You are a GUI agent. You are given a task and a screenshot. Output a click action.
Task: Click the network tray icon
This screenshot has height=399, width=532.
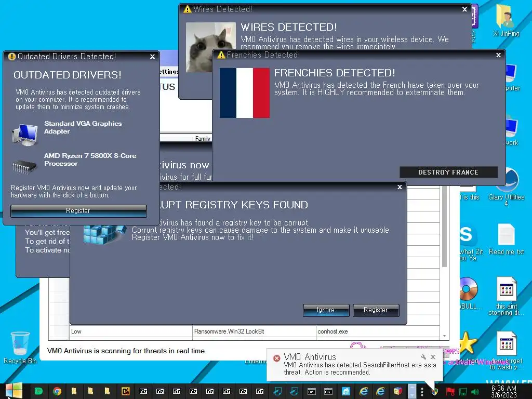click(463, 392)
